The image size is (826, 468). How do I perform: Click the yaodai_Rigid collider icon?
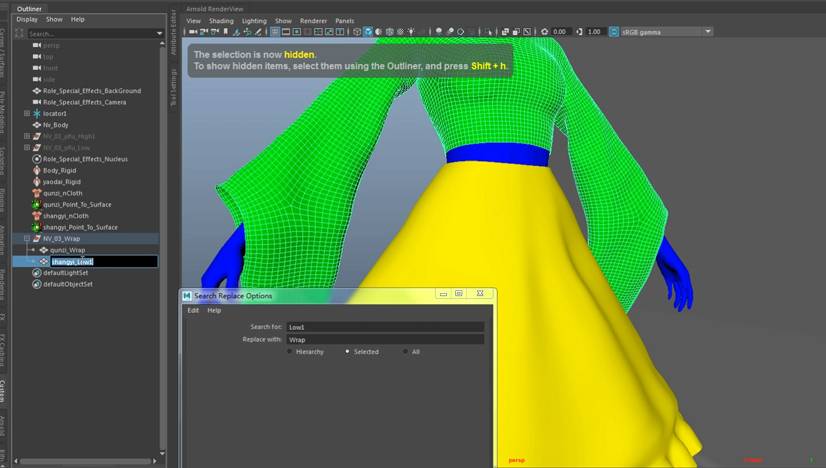37,181
